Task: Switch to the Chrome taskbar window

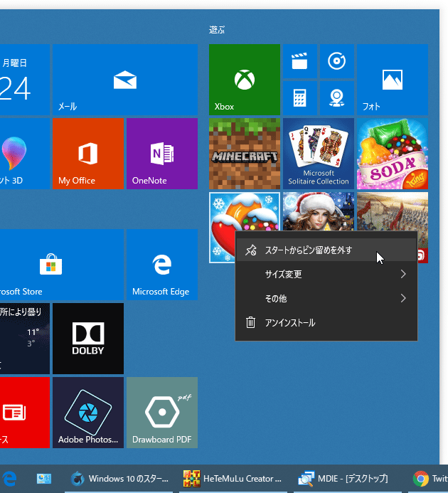Action: pos(428,479)
